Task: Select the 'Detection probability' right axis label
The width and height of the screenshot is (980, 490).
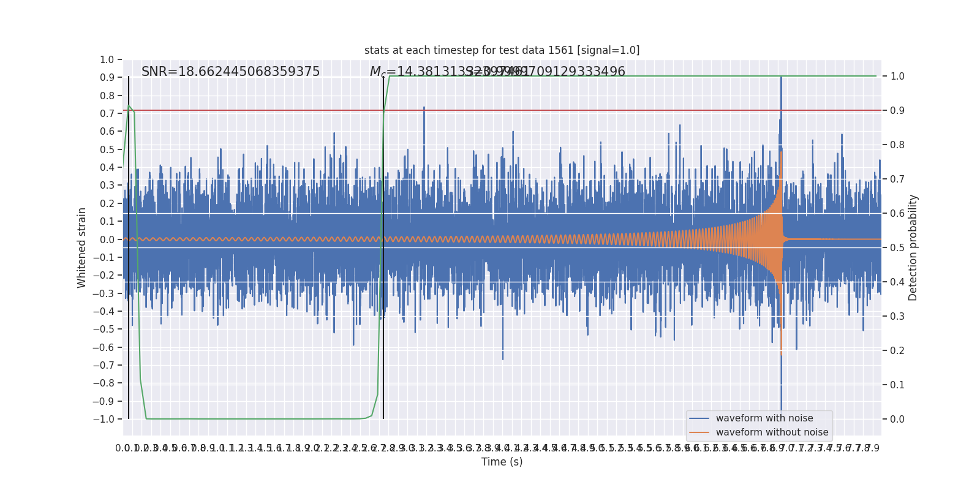Action: tap(913, 247)
